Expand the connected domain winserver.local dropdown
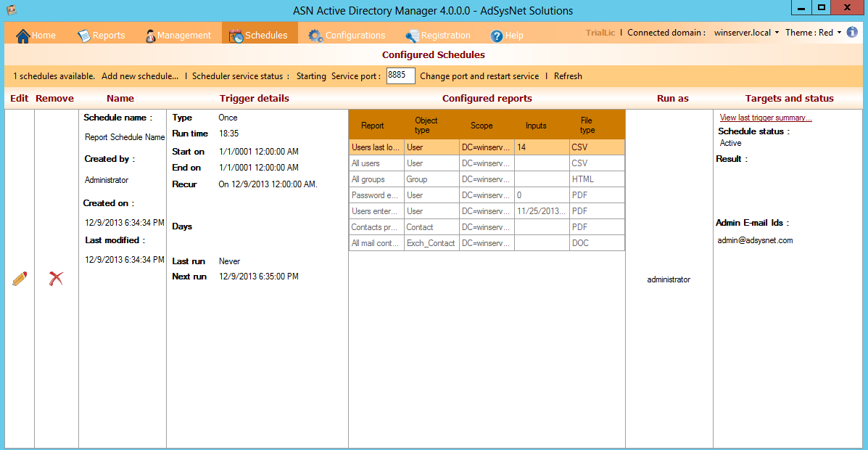 click(x=746, y=33)
